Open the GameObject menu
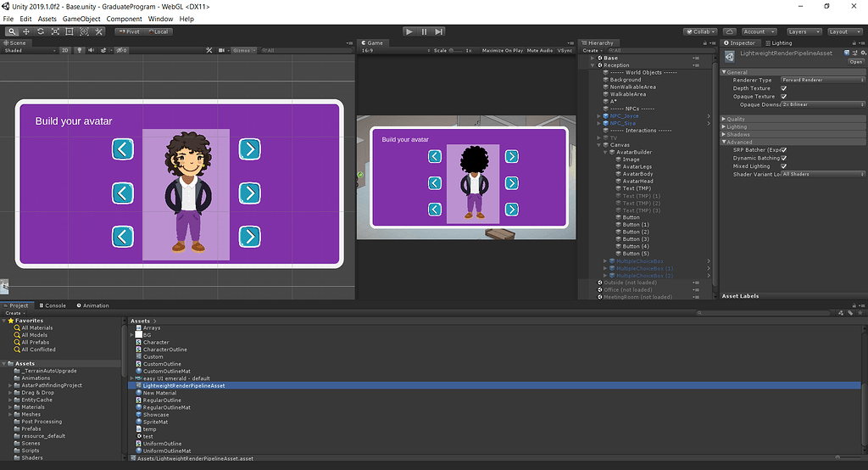This screenshot has height=470, width=868. (x=81, y=19)
